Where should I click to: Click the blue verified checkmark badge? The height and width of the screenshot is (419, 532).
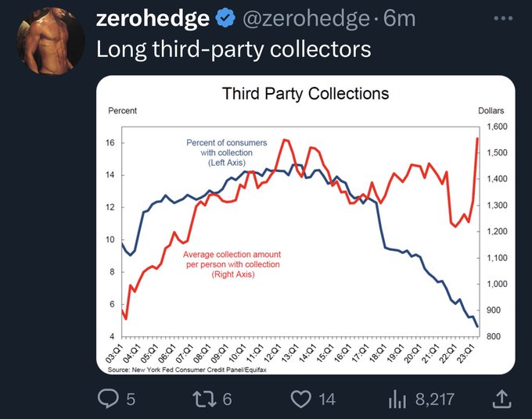point(224,19)
